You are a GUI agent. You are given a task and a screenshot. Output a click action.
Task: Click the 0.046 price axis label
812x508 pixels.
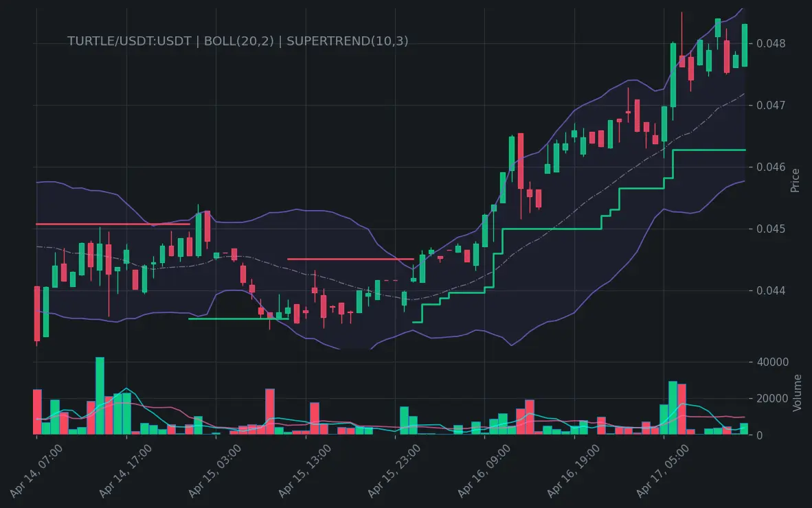pos(771,167)
